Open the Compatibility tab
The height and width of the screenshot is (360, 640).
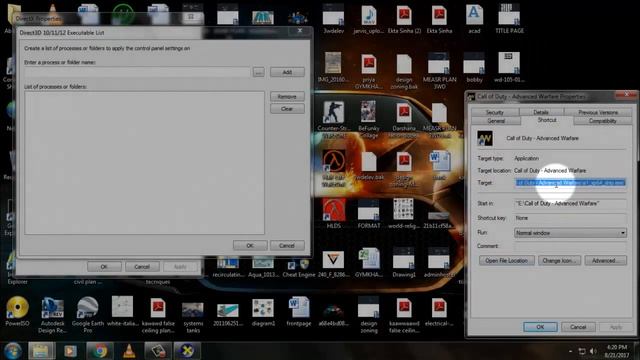(602, 121)
